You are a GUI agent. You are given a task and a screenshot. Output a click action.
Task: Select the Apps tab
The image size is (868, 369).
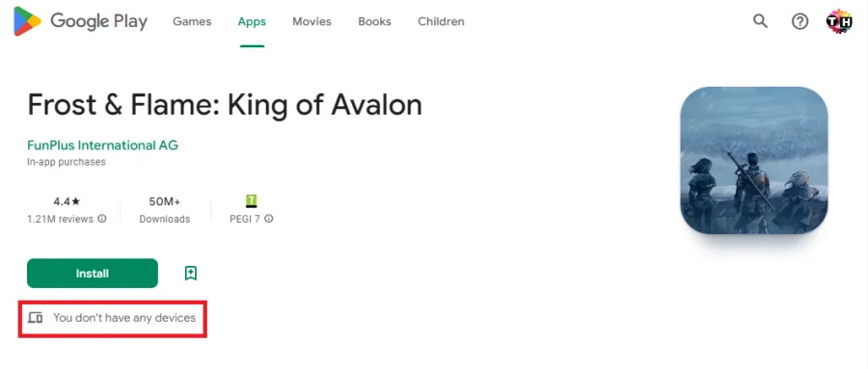click(252, 21)
